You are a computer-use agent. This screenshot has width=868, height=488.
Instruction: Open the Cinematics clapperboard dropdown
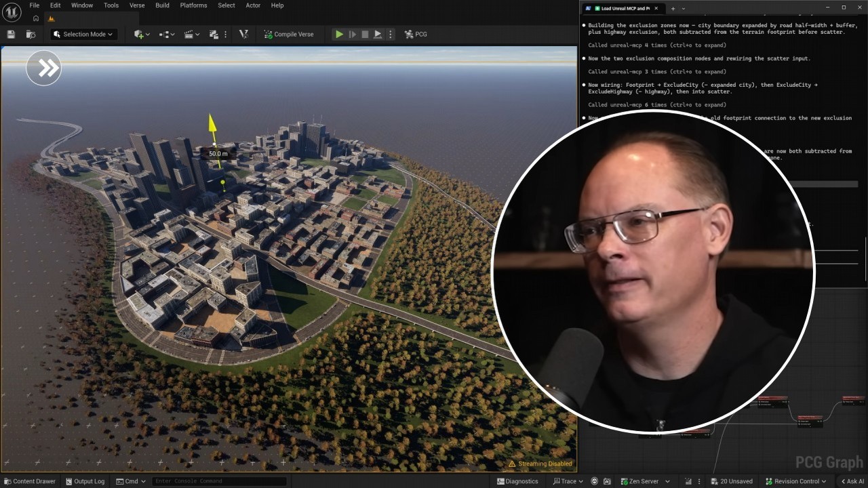pos(192,34)
